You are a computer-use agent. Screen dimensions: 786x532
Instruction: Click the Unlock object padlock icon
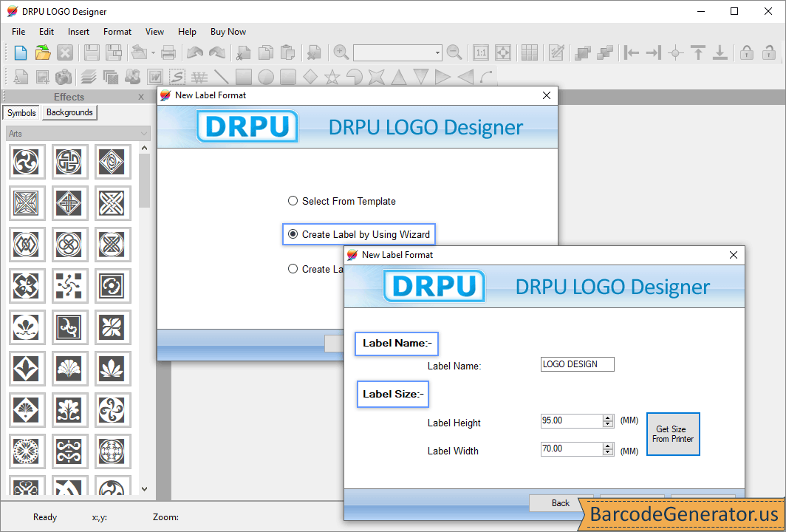pos(769,52)
